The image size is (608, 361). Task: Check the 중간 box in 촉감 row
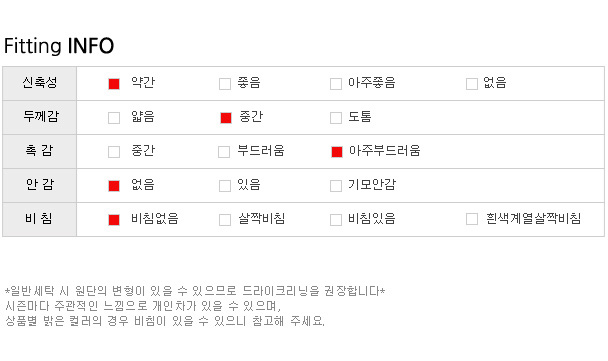[x=114, y=152]
